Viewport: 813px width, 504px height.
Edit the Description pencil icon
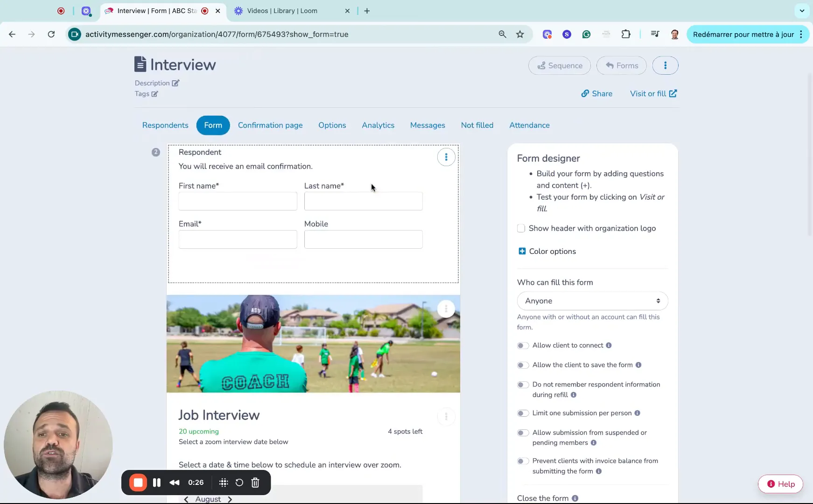175,83
